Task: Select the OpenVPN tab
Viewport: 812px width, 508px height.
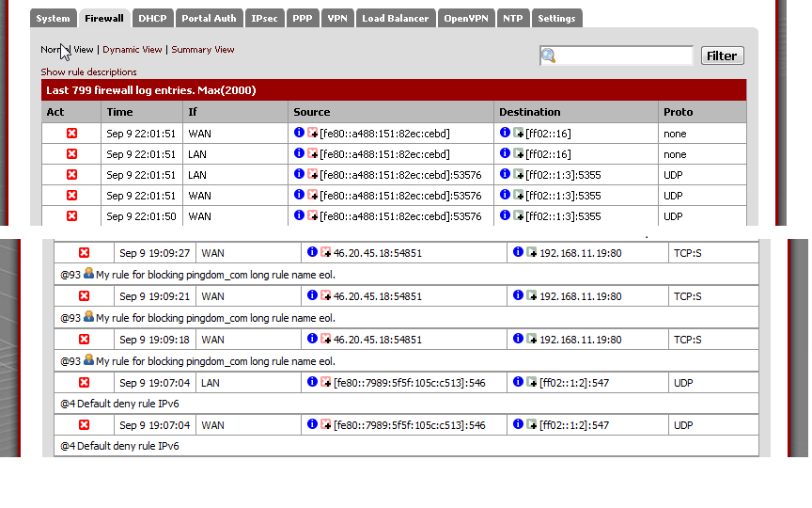Action: point(466,18)
